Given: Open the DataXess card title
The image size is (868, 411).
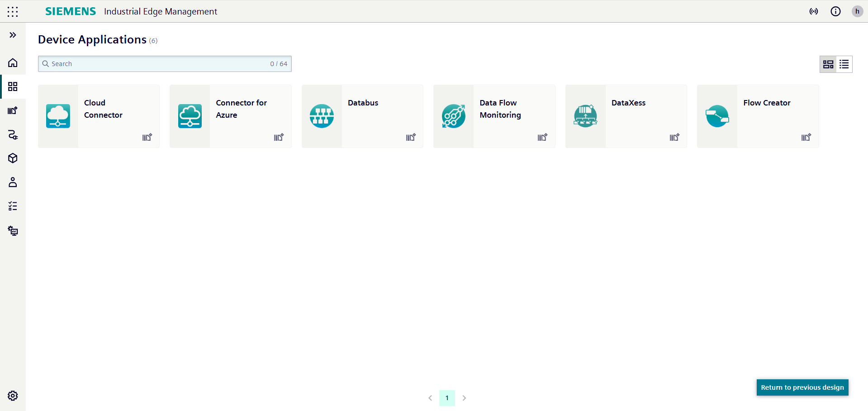Looking at the screenshot, I should [x=628, y=103].
